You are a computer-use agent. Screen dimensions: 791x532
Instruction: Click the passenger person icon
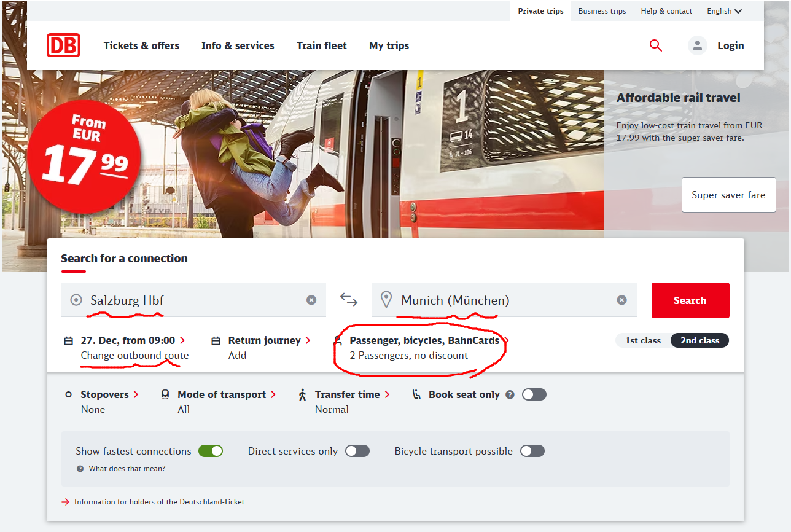click(x=338, y=340)
